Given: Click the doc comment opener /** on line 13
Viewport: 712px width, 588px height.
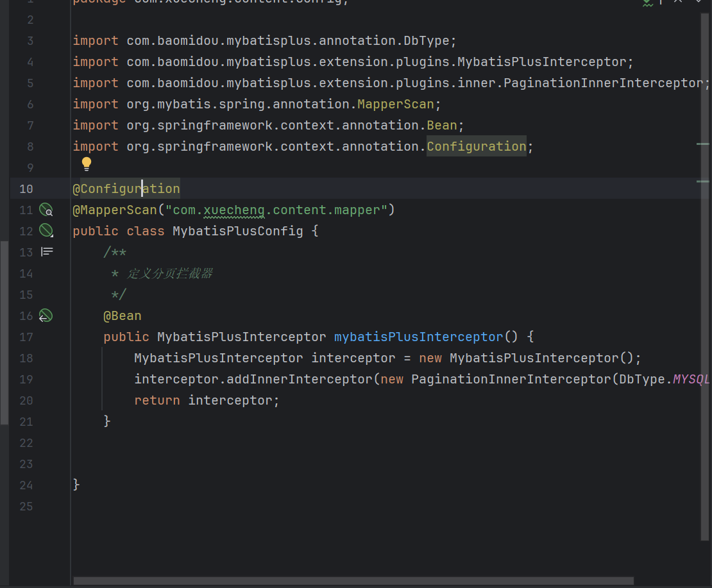Looking at the screenshot, I should [115, 252].
